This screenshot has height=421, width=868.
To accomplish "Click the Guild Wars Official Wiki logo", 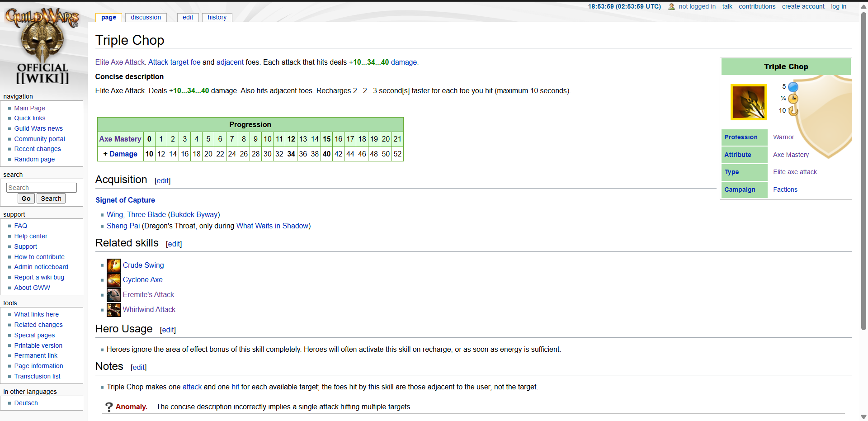I will (x=42, y=46).
